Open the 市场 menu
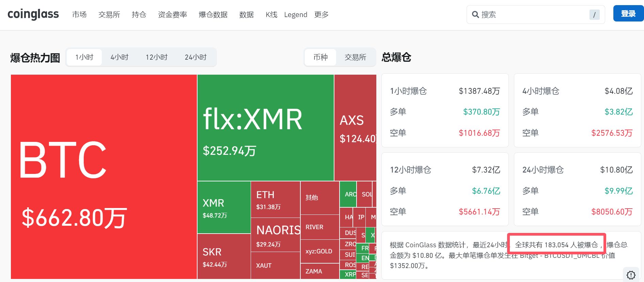644x282 pixels. click(x=79, y=15)
